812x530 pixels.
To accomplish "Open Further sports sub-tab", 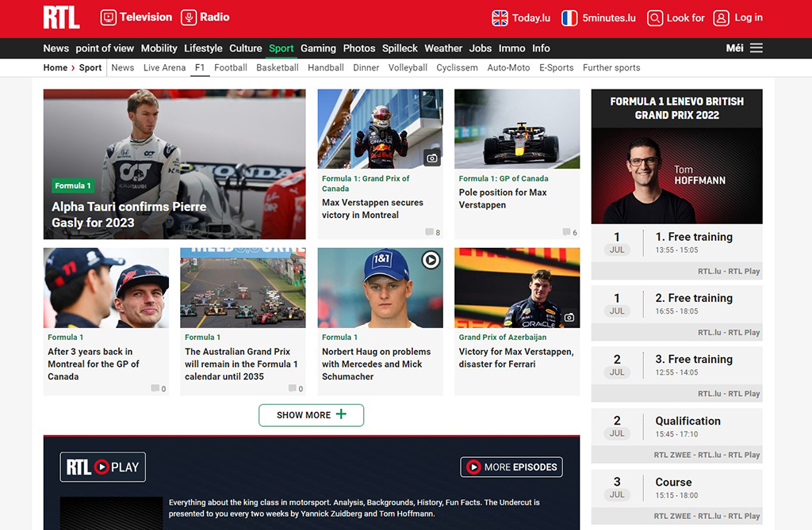I will pyautogui.click(x=611, y=68).
